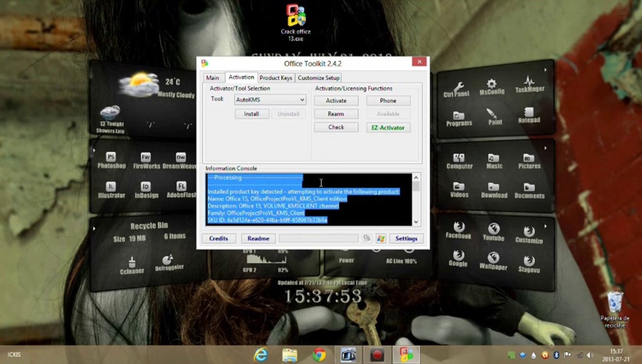The width and height of the screenshot is (642, 364).
Task: Open Computer shortcut in widget
Action: click(x=459, y=162)
